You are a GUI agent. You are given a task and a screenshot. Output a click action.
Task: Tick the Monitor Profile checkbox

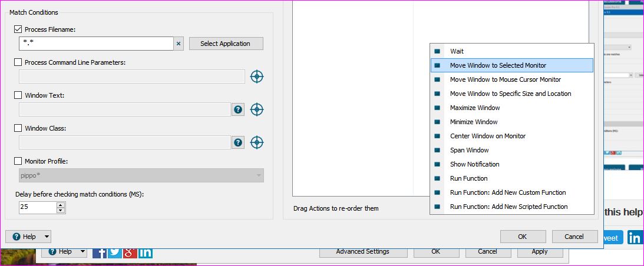pos(18,161)
